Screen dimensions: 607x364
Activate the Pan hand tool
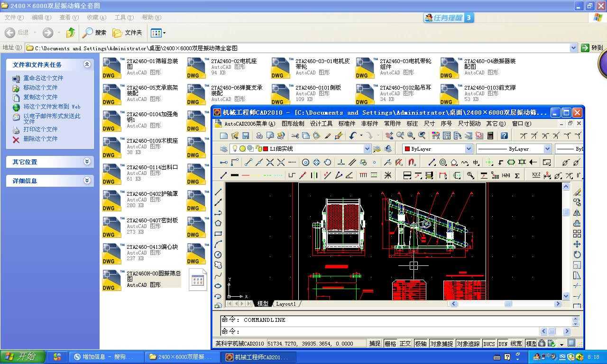click(390, 135)
